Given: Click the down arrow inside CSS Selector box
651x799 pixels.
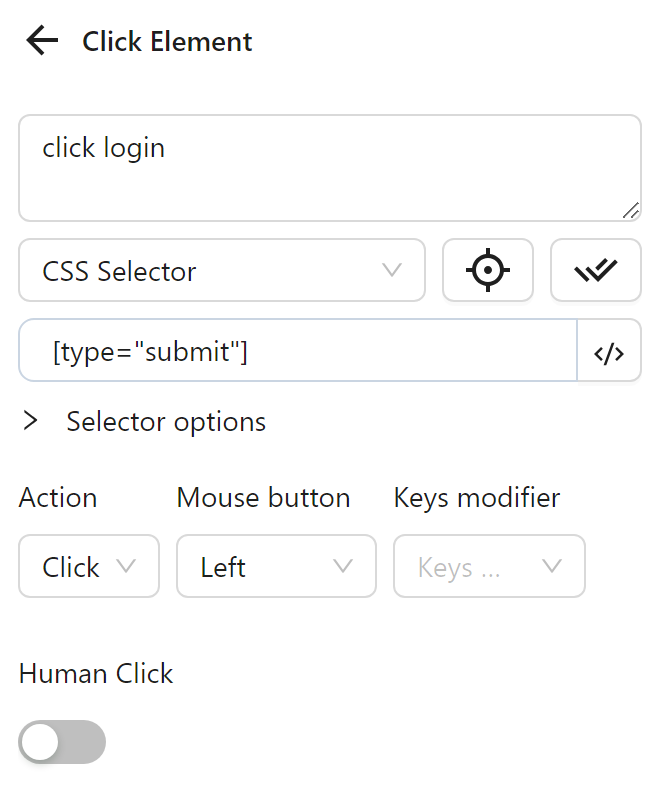Looking at the screenshot, I should (x=392, y=270).
